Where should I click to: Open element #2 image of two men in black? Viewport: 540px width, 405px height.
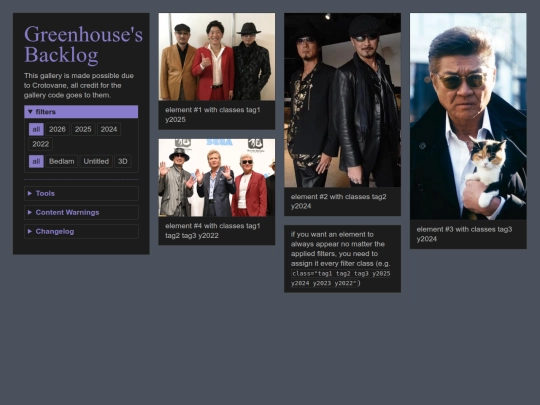(342, 100)
